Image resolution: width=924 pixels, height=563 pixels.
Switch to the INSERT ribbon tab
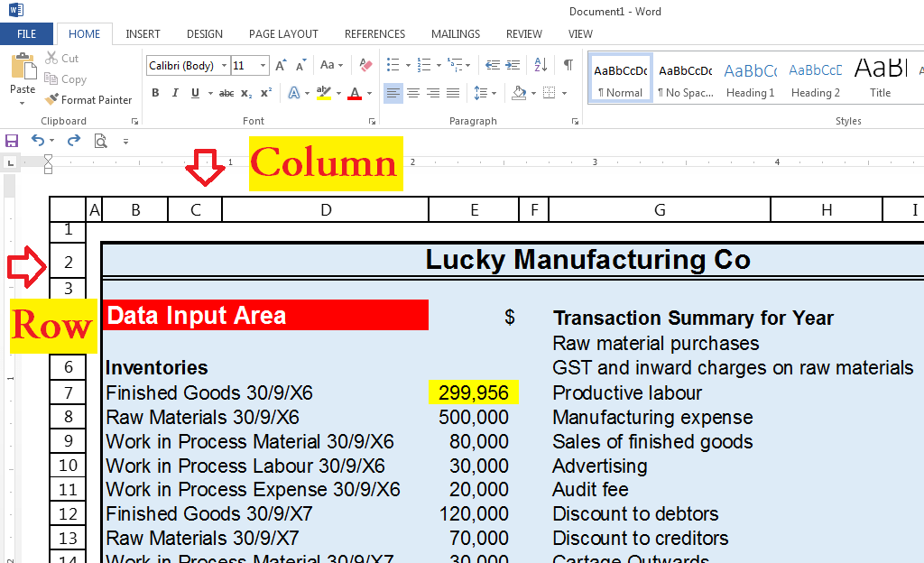[x=143, y=34]
